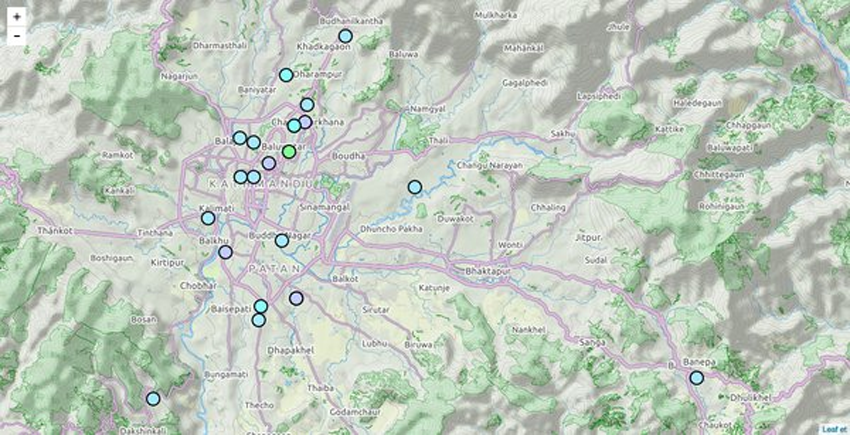Screen dimensions: 850x435
Task: Select the leftmost cyan marker near Balaju
Action: pyautogui.click(x=239, y=138)
